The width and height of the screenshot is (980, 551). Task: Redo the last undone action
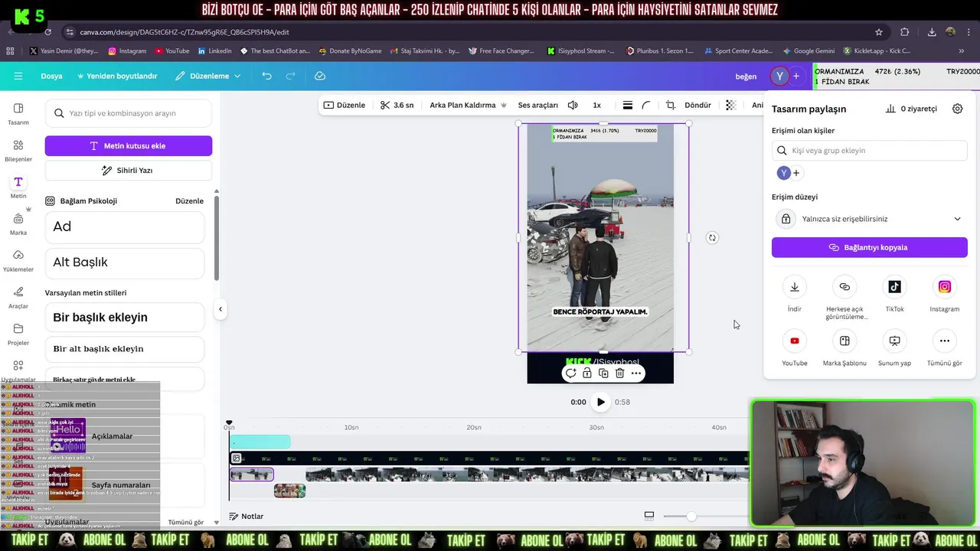click(x=291, y=76)
